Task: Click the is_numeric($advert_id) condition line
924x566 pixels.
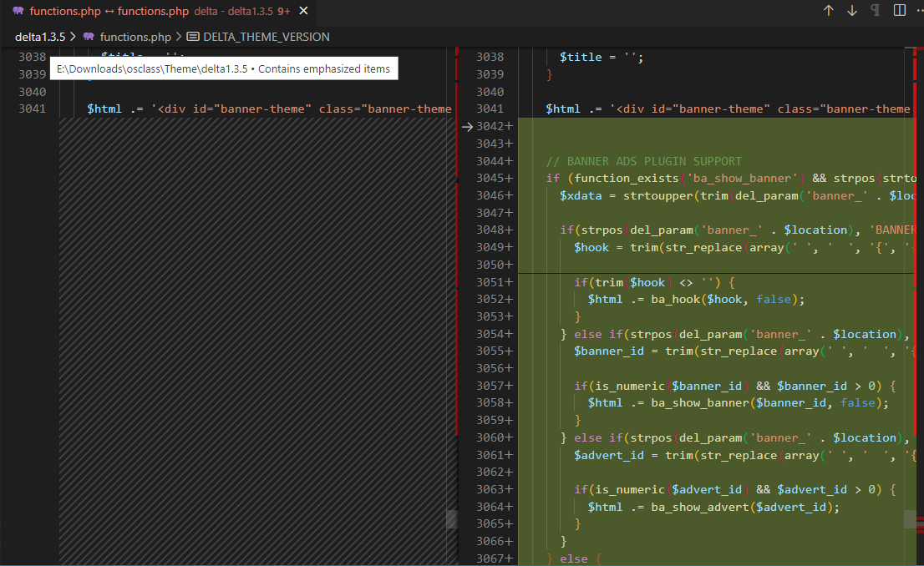Action: (735, 490)
